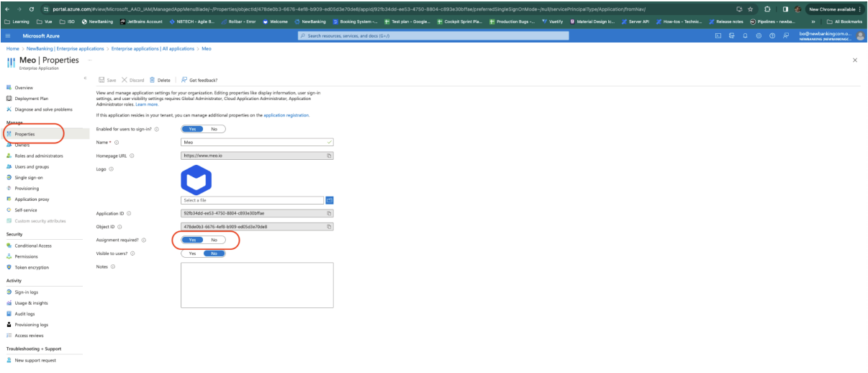The width and height of the screenshot is (868, 373).
Task: Select Properties in the Manage section
Action: [24, 134]
